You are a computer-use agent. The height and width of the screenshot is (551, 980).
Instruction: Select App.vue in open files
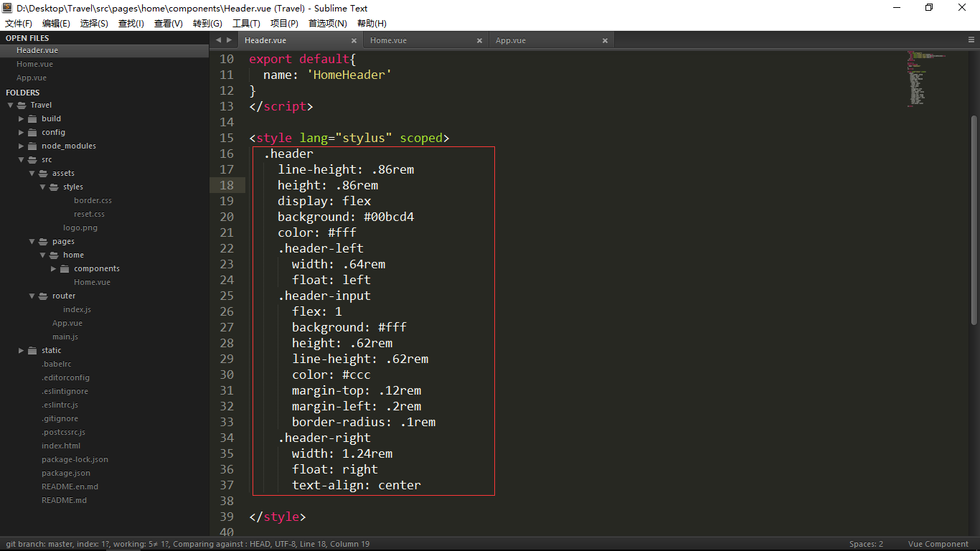(x=32, y=77)
